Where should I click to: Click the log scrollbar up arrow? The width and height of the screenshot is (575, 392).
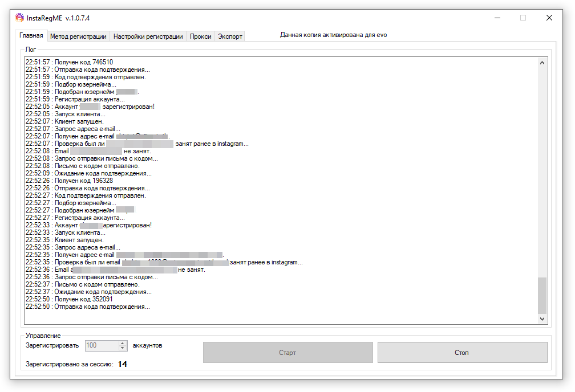(542, 62)
